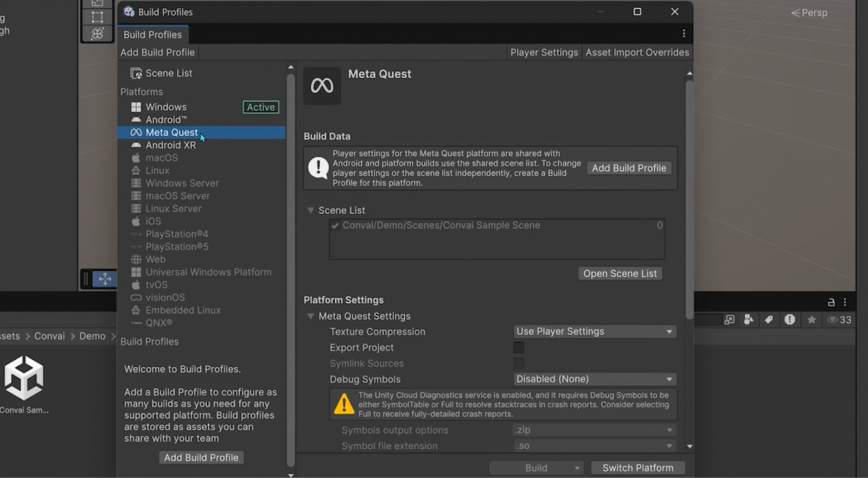Open the Build button dropdown arrow
The height and width of the screenshot is (478, 868).
[x=577, y=468]
